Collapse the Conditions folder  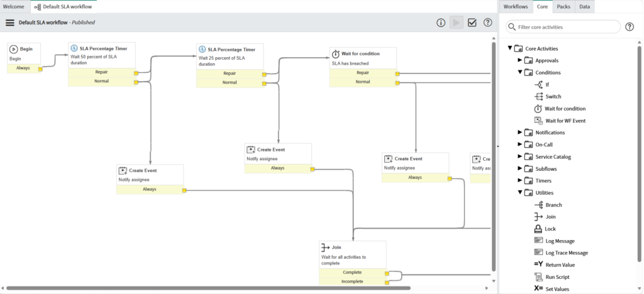tap(520, 72)
